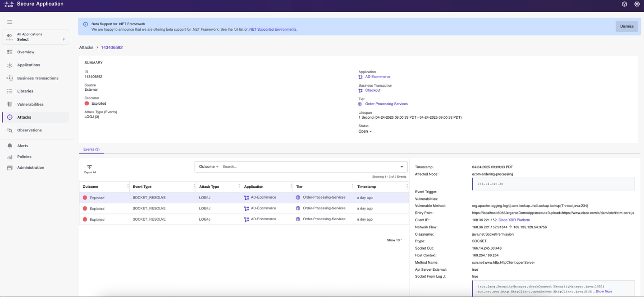The image size is (644, 297).
Task: Open the Attack Type column menu
Action: [x=238, y=186]
